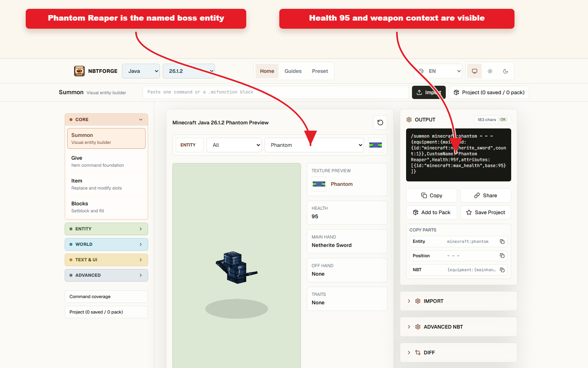Click the Traits None card
The image size is (588, 368).
click(x=347, y=299)
